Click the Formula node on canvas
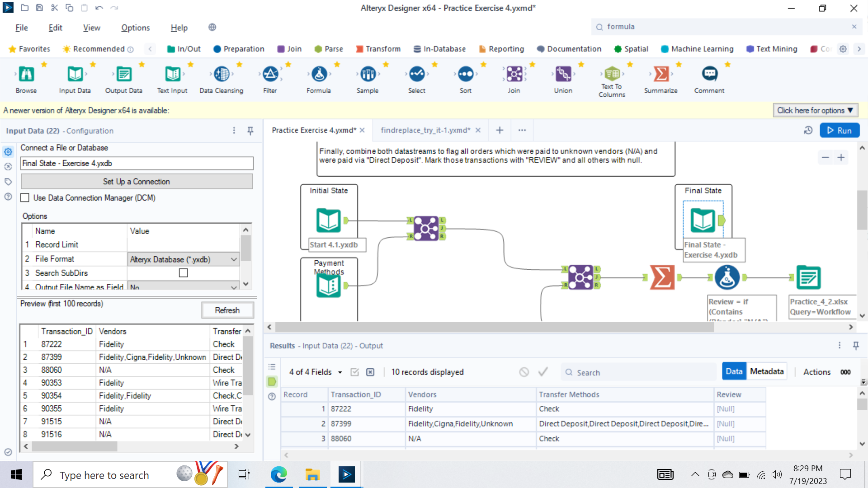Screen dimensions: 868x488 point(727,277)
